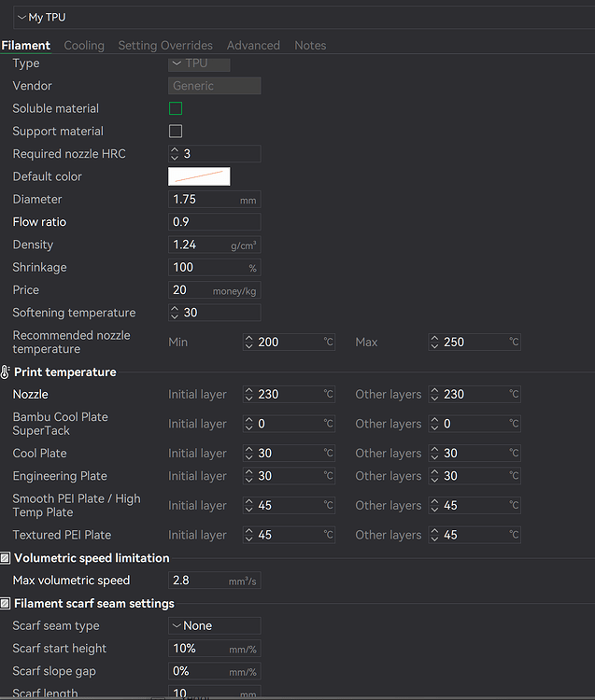595x700 pixels.
Task: Click the Filament scarf seam settings icon
Action: pyautogui.click(x=5, y=604)
